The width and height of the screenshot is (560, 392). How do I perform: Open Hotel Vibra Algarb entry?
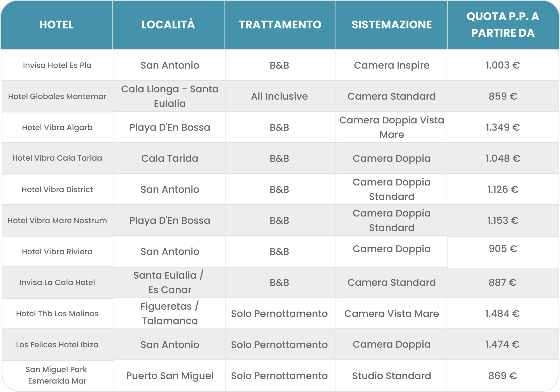pyautogui.click(x=57, y=127)
